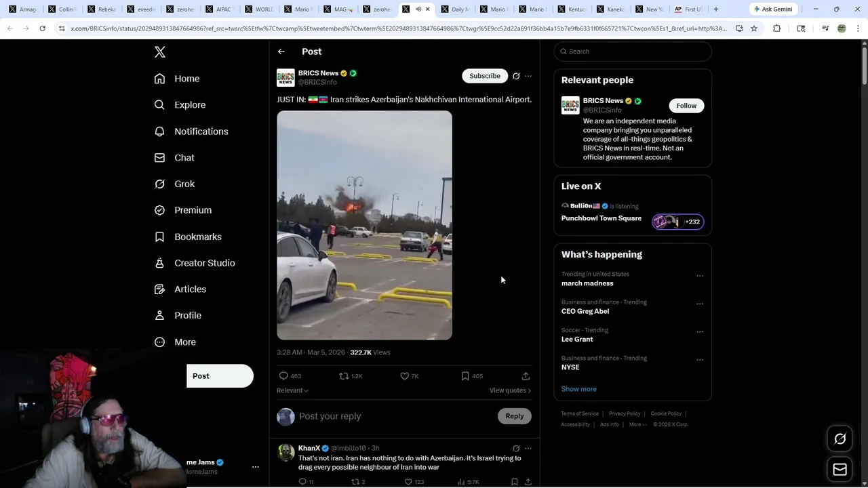The height and width of the screenshot is (488, 868).
Task: Repost the post with 1.2K reposts
Action: click(344, 376)
